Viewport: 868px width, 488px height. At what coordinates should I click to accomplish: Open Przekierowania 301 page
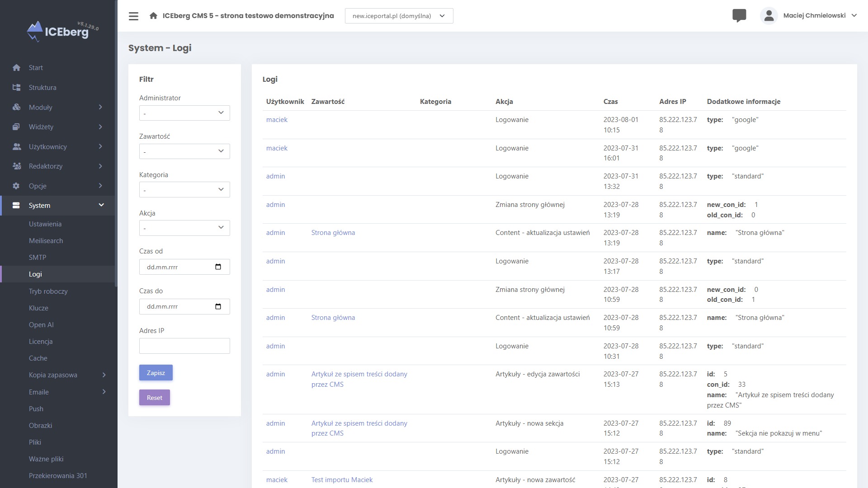pos(58,476)
